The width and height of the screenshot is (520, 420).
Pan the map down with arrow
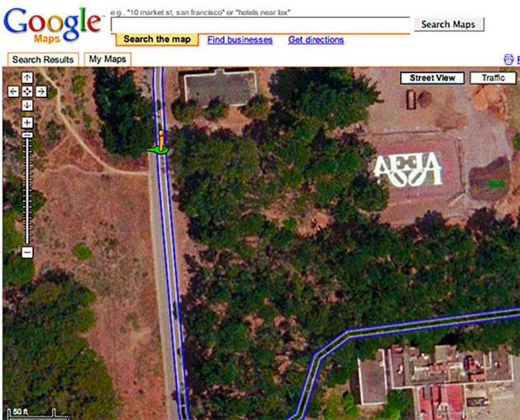[x=27, y=105]
